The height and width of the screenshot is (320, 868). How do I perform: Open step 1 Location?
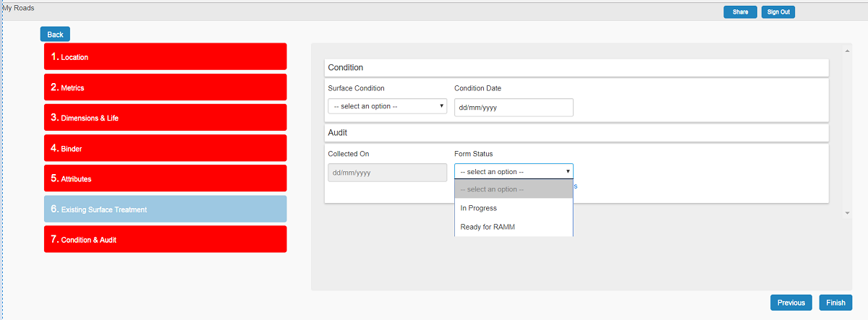tap(165, 56)
